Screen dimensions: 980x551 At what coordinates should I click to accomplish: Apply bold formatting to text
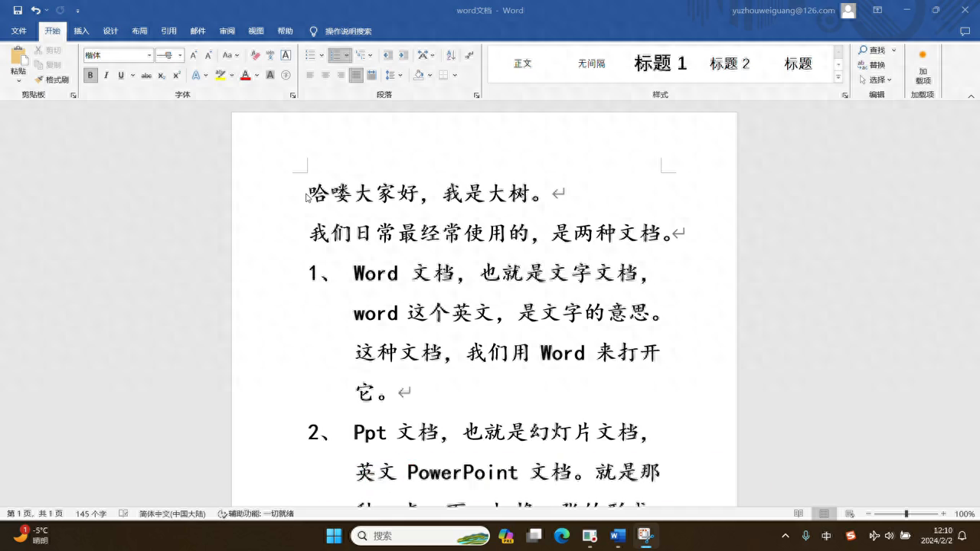click(89, 74)
